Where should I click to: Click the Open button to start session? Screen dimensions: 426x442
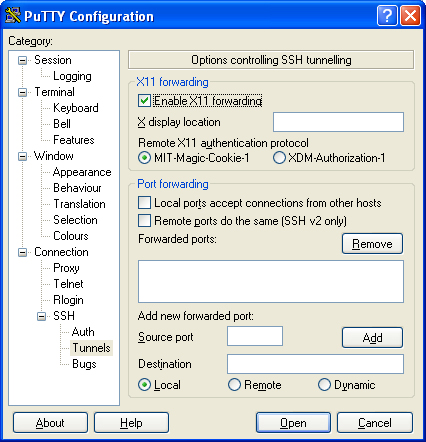pyautogui.click(x=293, y=423)
